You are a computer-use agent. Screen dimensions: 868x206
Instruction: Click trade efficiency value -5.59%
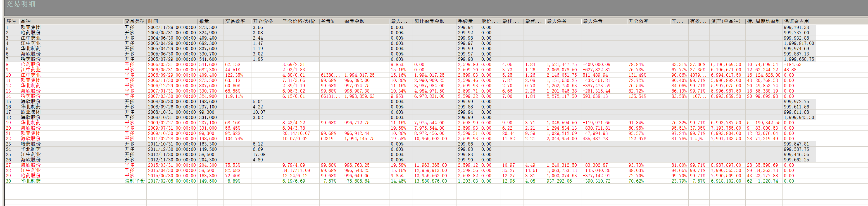click(233, 181)
